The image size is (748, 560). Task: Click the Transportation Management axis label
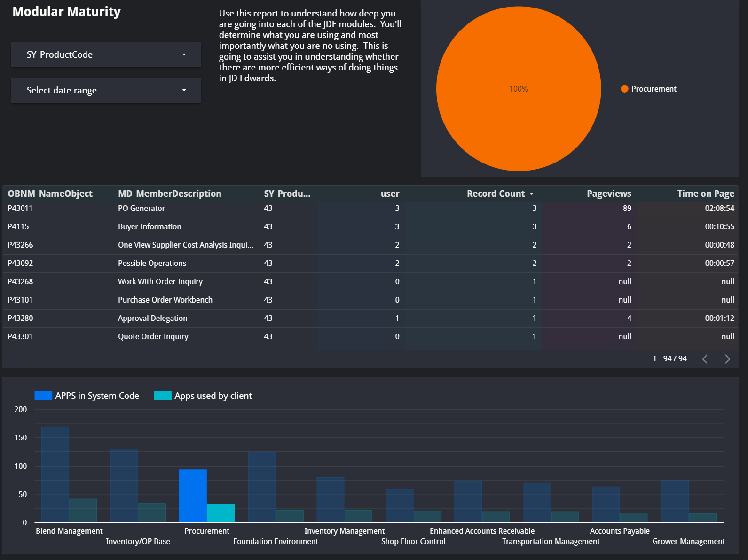(x=551, y=541)
